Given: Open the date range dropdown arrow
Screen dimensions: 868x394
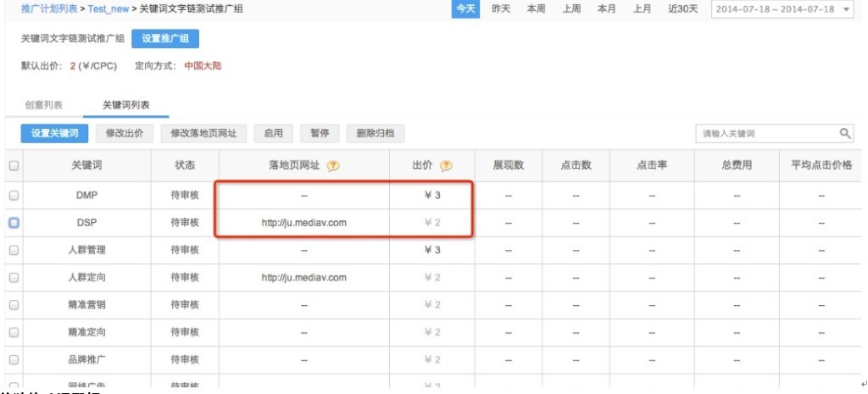Looking at the screenshot, I should [x=848, y=9].
